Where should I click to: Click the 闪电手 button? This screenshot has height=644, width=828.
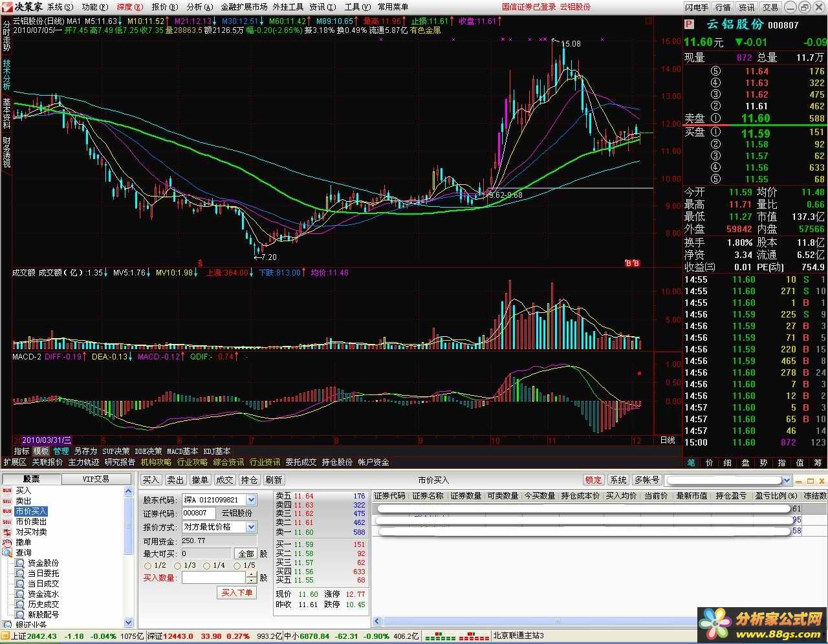(x=698, y=7)
